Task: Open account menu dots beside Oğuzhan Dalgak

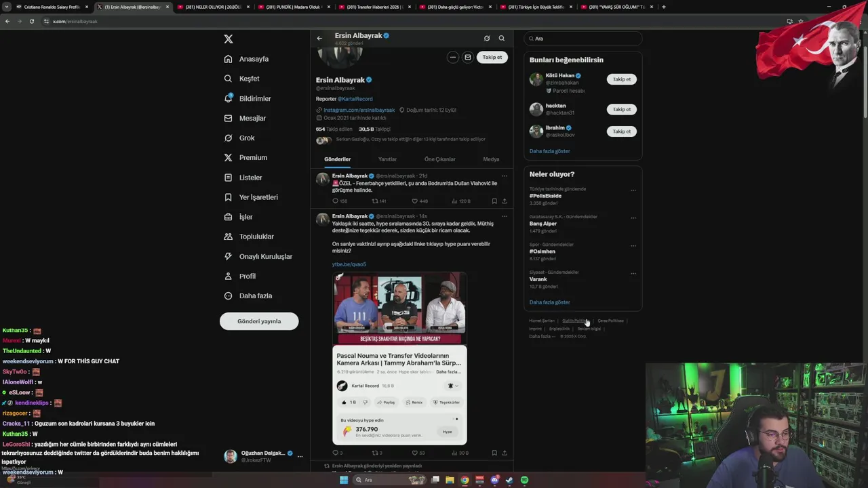Action: click(300, 456)
